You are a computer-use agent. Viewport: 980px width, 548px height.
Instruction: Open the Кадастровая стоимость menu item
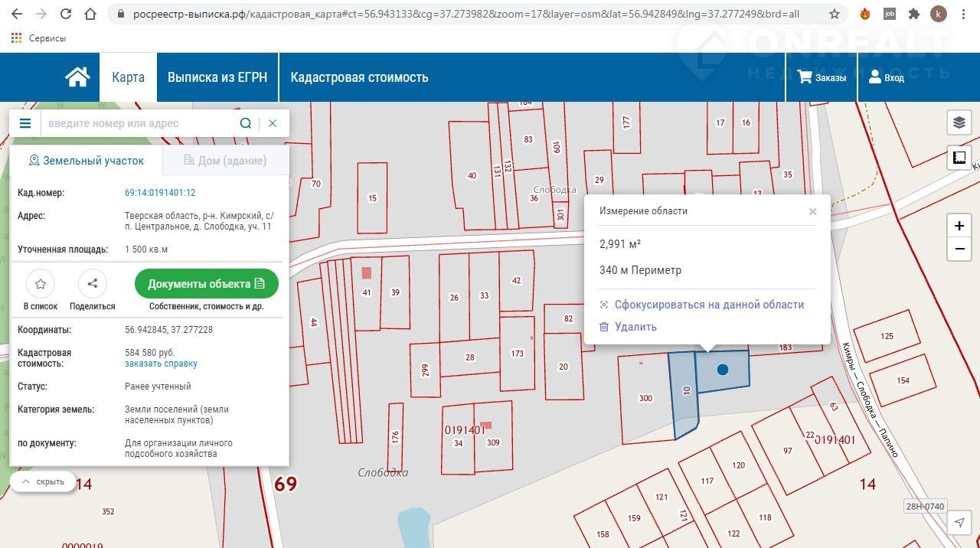(x=359, y=77)
